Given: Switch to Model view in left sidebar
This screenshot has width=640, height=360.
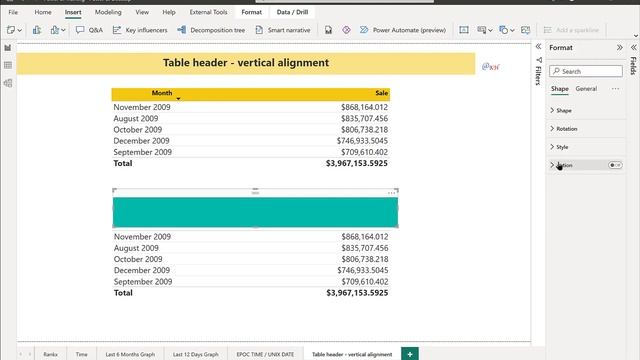Looking at the screenshot, I should pyautogui.click(x=8, y=83).
